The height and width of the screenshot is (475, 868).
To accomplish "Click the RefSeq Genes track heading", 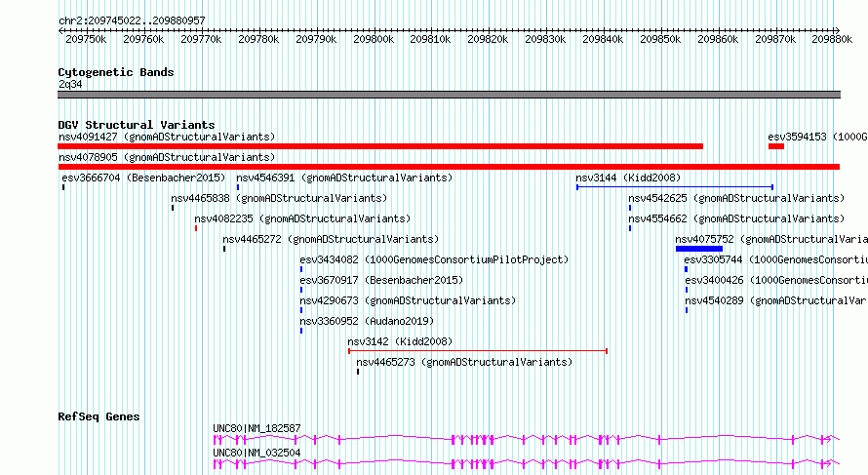I will 99,416.
